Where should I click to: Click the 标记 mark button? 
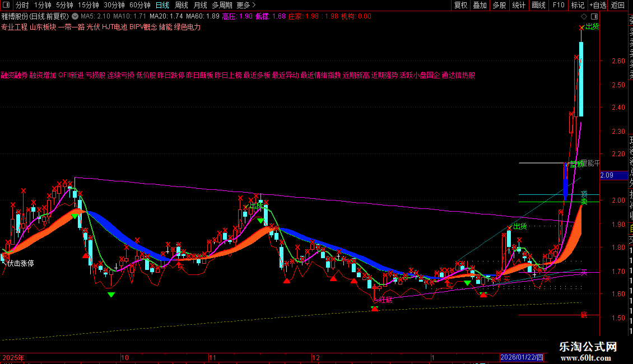point(578,5)
